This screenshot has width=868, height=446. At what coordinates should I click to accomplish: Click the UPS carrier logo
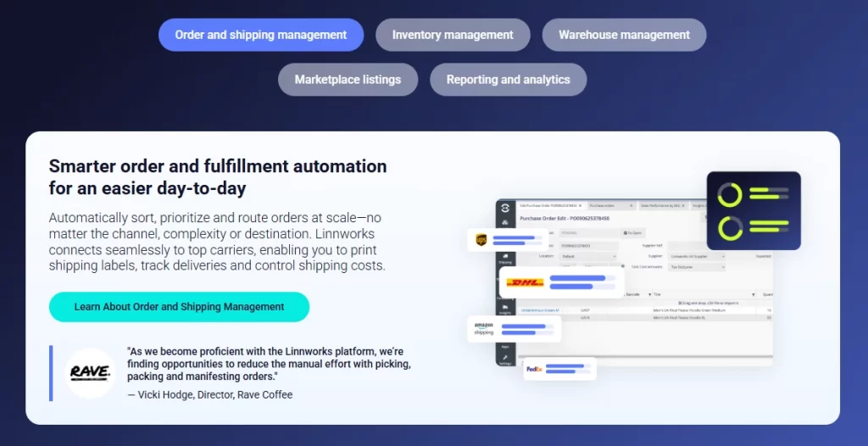tap(481, 240)
